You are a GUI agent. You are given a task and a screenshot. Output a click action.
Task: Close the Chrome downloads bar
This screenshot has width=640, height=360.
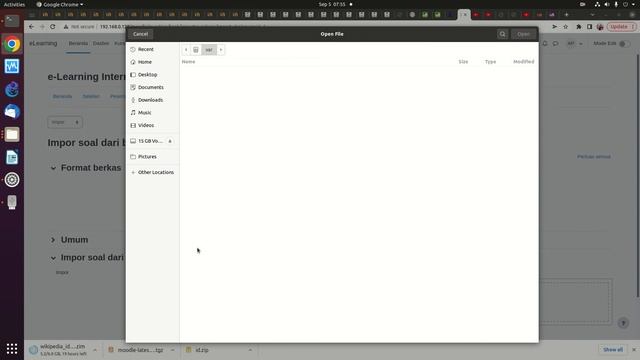633,350
